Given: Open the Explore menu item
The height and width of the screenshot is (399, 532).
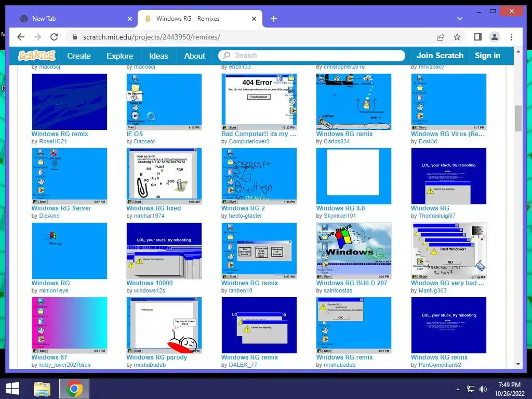Looking at the screenshot, I should (x=120, y=56).
